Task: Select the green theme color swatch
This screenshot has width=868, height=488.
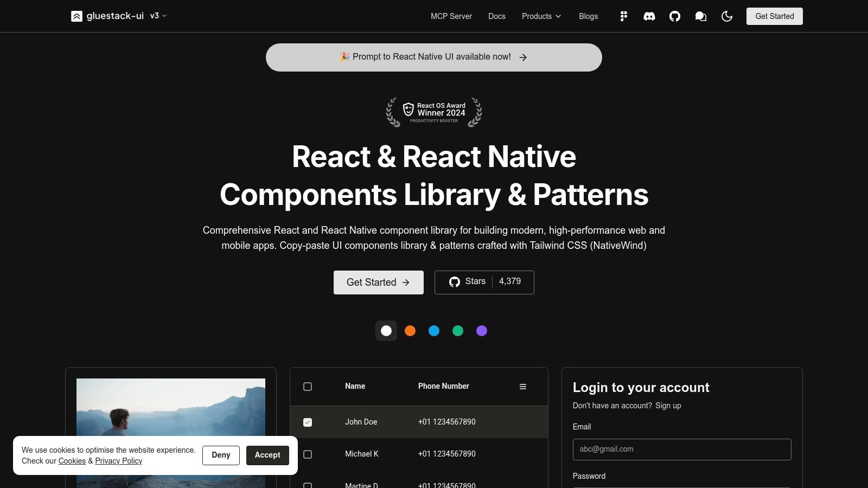Action: (x=458, y=331)
